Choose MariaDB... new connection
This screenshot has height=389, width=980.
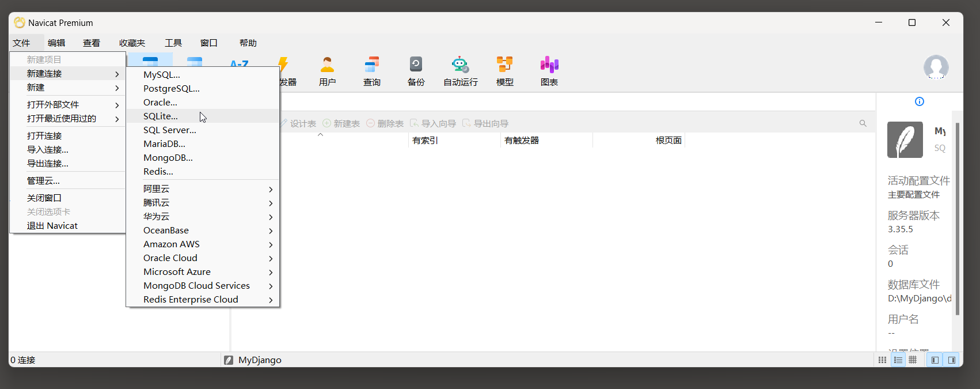click(203, 144)
